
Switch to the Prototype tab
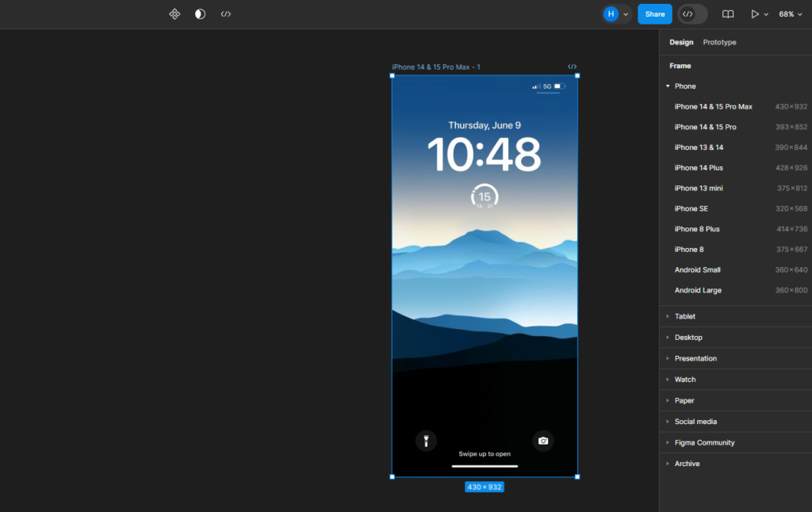[719, 43]
